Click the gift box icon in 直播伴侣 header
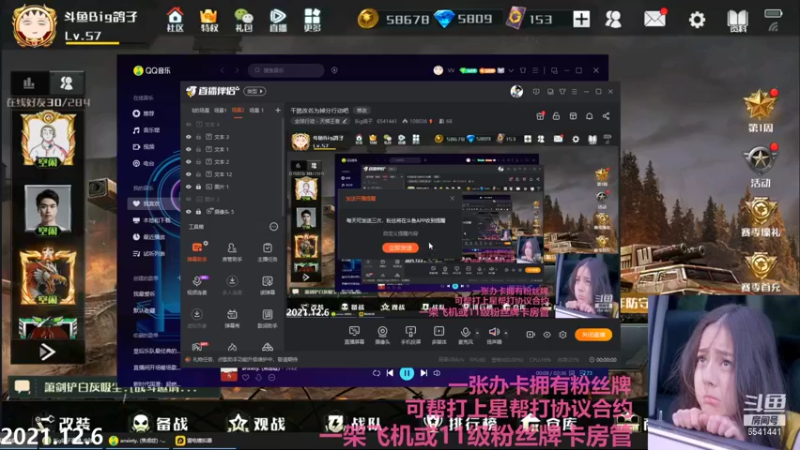 [540, 116]
